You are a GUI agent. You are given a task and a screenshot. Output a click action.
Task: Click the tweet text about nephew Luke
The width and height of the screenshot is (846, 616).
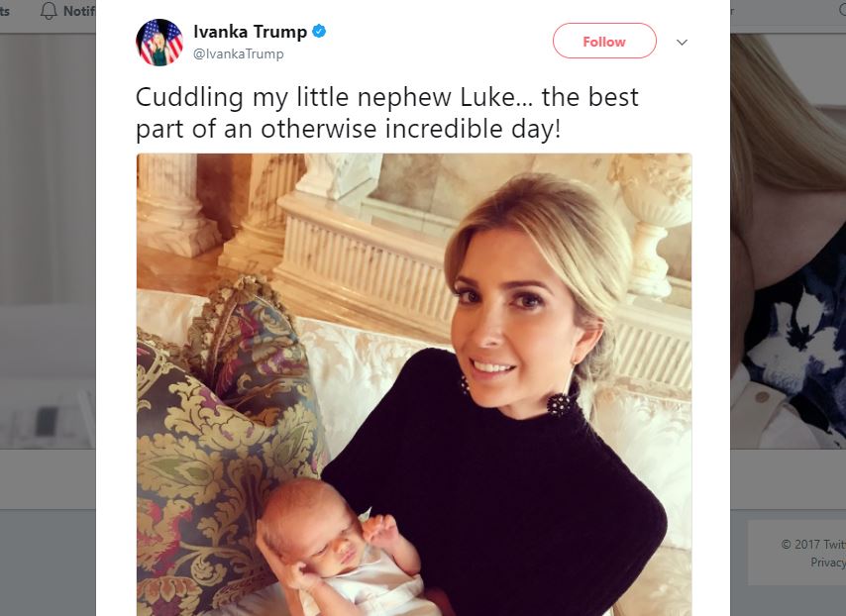click(x=387, y=113)
